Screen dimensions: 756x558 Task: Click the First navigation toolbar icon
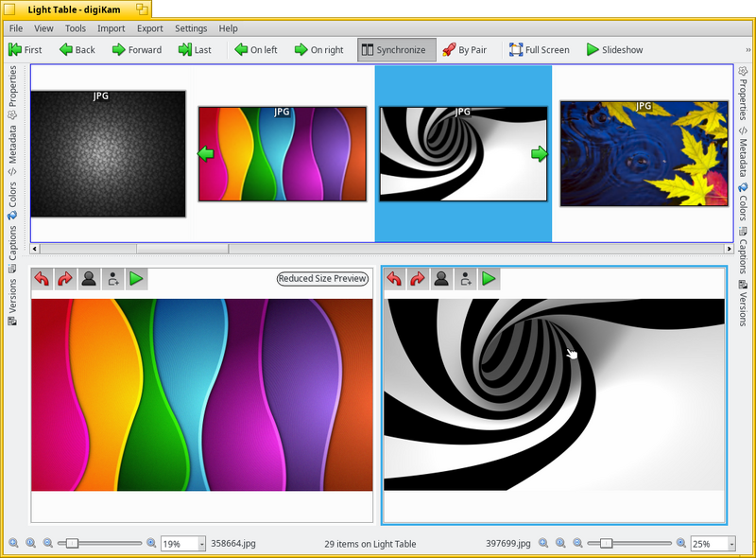click(15, 50)
